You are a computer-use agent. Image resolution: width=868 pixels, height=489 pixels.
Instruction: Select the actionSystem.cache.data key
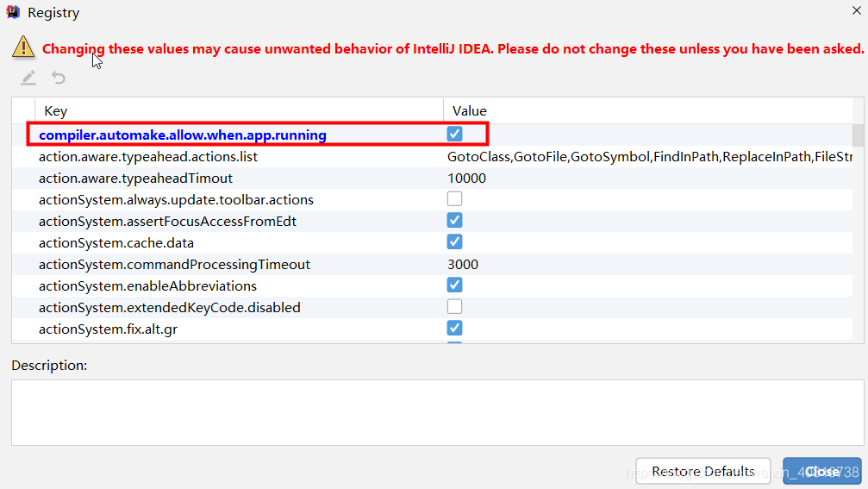pos(116,243)
